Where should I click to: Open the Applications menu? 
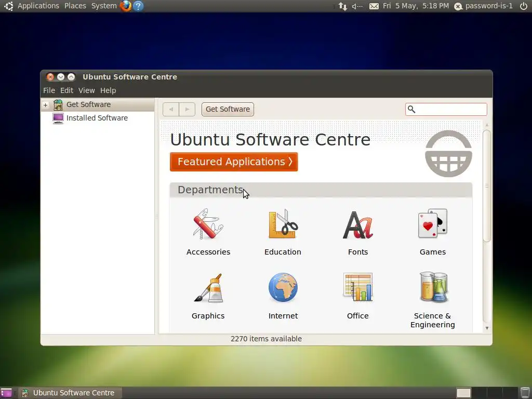tap(38, 6)
